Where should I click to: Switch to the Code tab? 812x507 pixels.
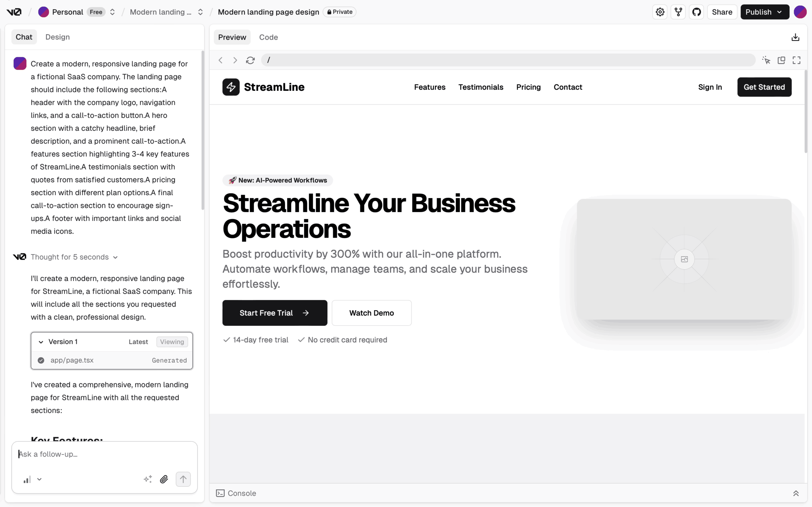coord(269,37)
